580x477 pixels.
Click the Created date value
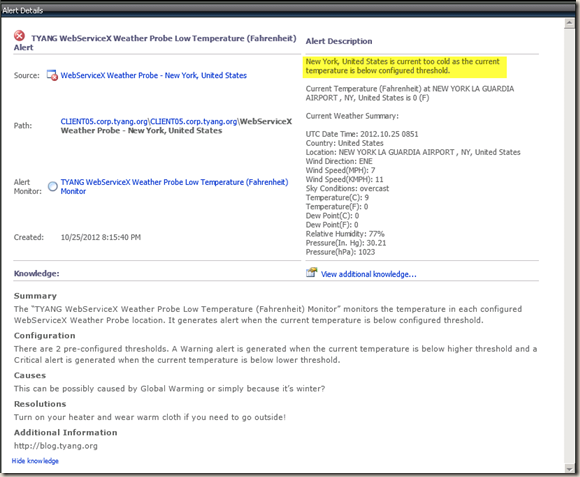click(x=101, y=237)
